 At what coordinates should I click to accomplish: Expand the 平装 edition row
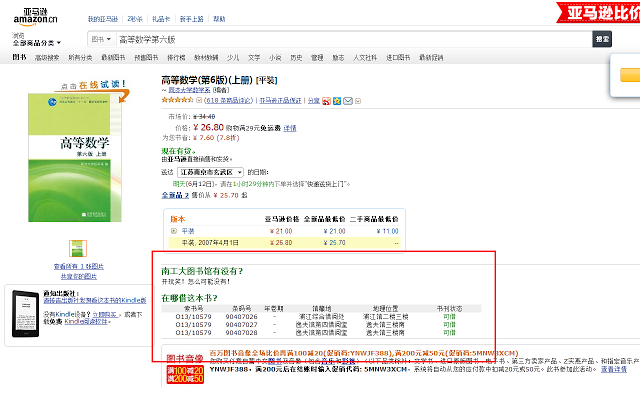pos(174,231)
